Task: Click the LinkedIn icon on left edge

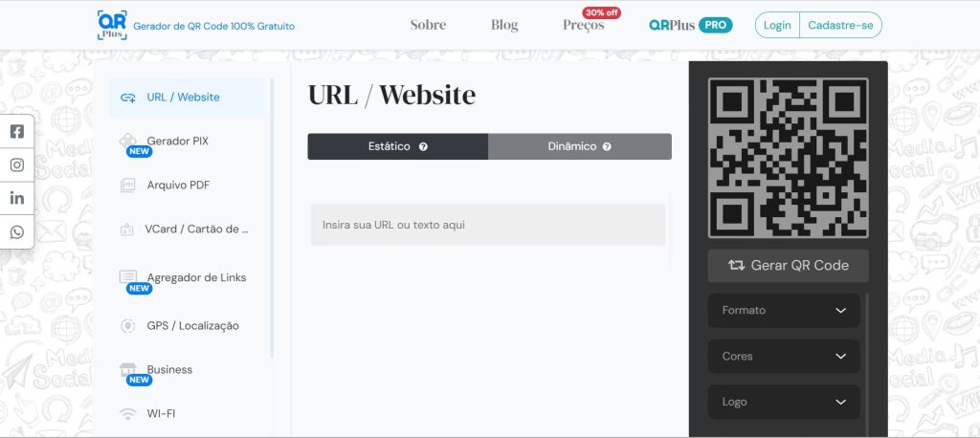Action: (17, 198)
